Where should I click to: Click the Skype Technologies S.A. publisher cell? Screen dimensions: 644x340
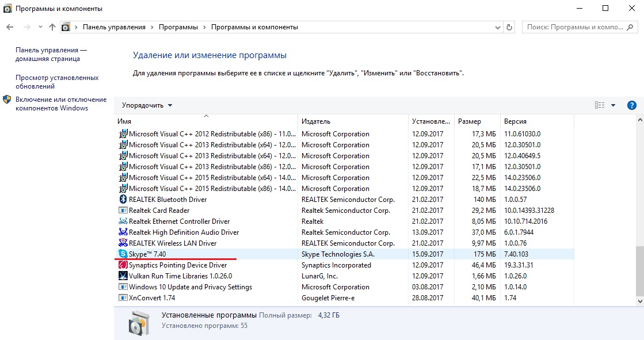coord(338,254)
